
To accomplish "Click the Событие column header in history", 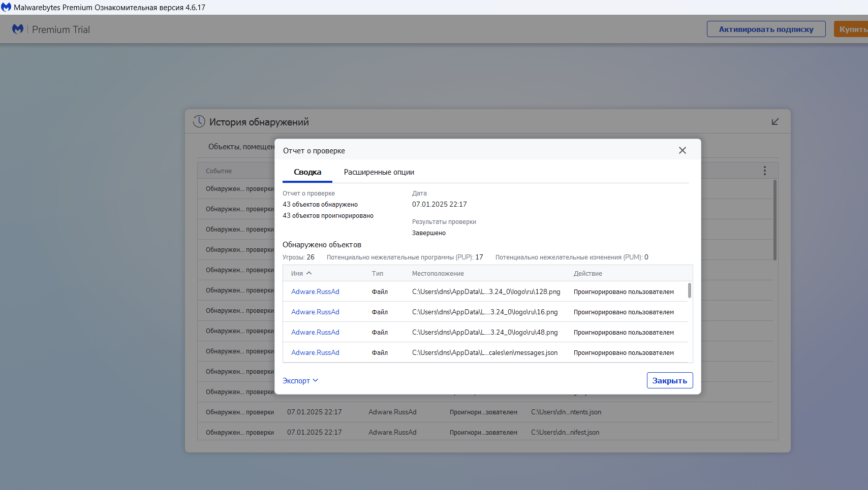I will (x=219, y=171).
